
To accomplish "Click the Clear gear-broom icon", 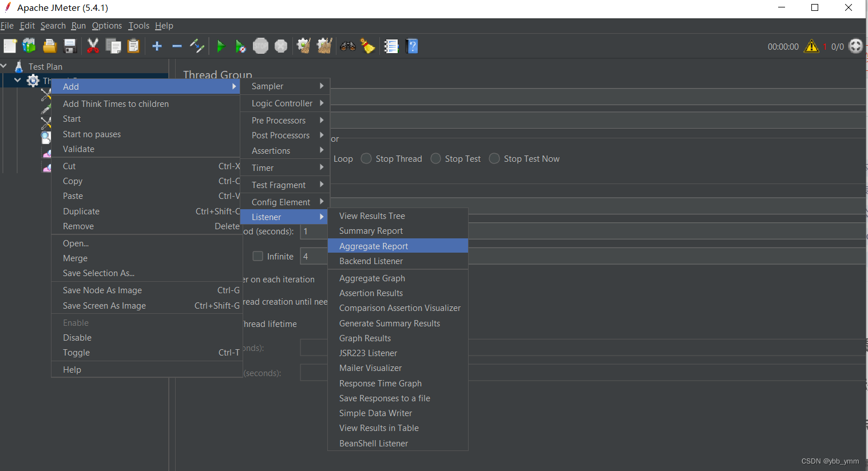I will (304, 46).
